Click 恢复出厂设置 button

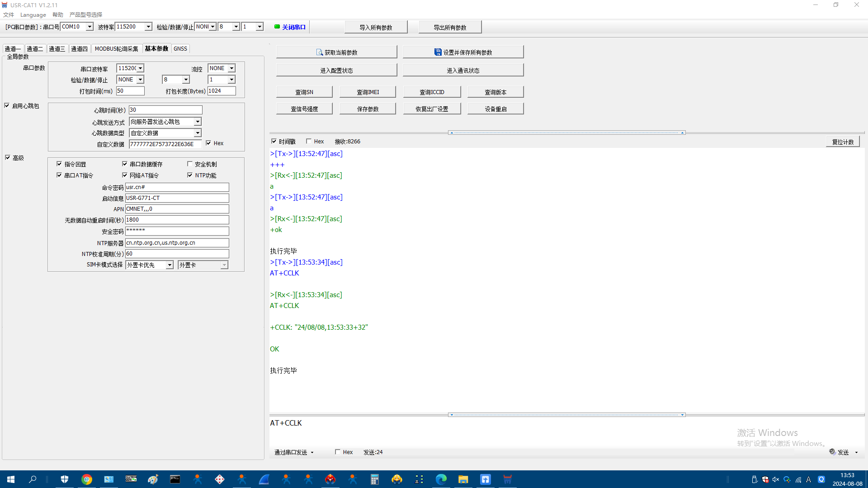pos(432,109)
